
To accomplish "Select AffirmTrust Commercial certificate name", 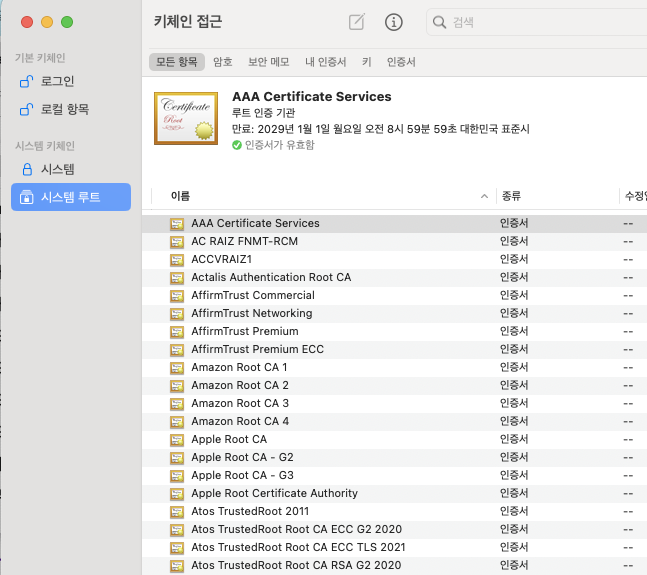I will coord(253,295).
